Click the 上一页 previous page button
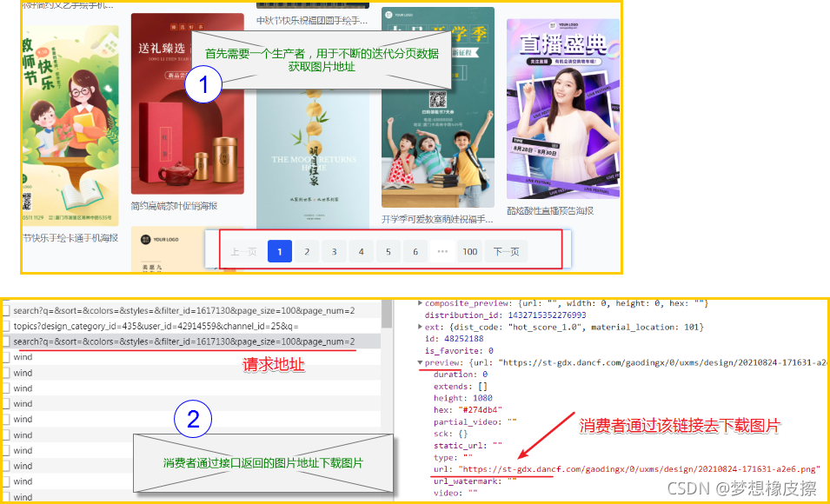This screenshot has width=830, height=504. (243, 251)
